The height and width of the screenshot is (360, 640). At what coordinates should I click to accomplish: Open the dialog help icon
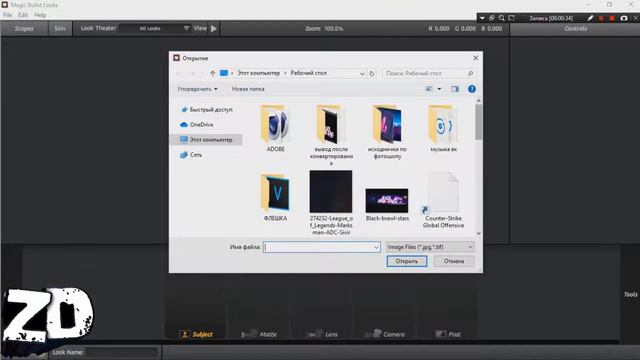[472, 89]
